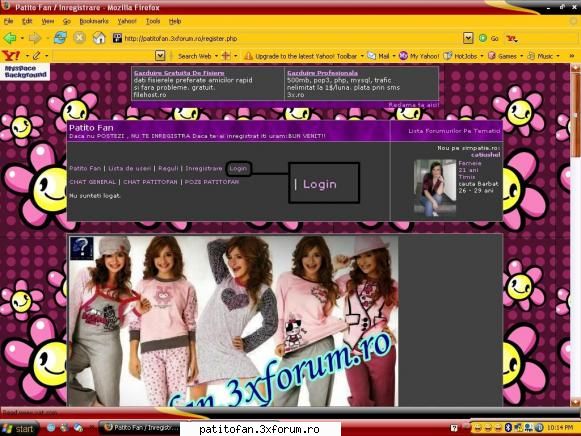Open the Bookmarks menu
Image resolution: width=581 pixels, height=436 pixels.
tap(94, 21)
